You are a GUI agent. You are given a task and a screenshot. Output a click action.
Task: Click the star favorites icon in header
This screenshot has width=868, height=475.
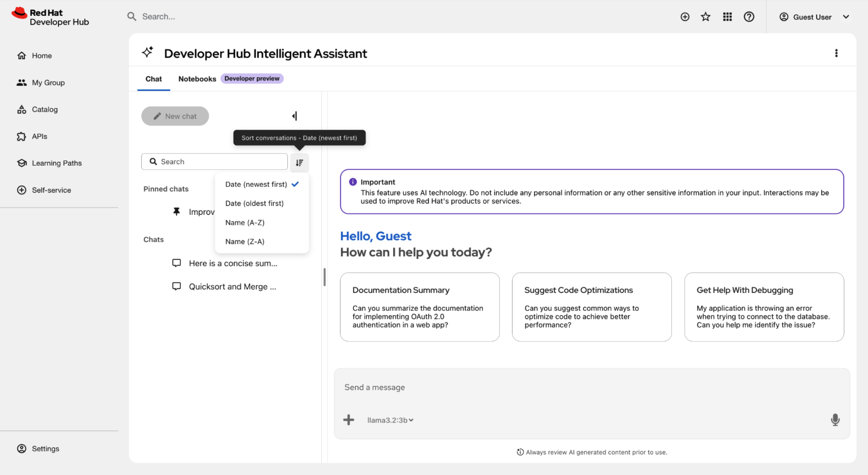[706, 17]
